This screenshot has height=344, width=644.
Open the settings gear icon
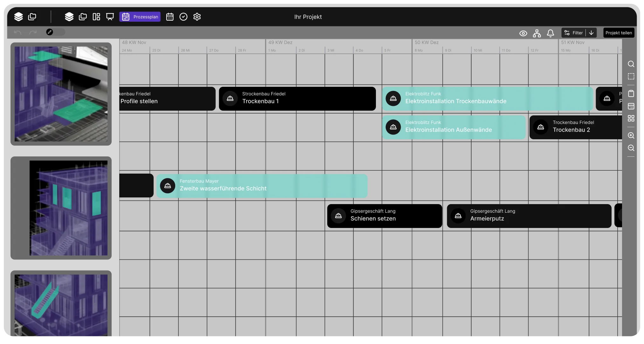(197, 17)
